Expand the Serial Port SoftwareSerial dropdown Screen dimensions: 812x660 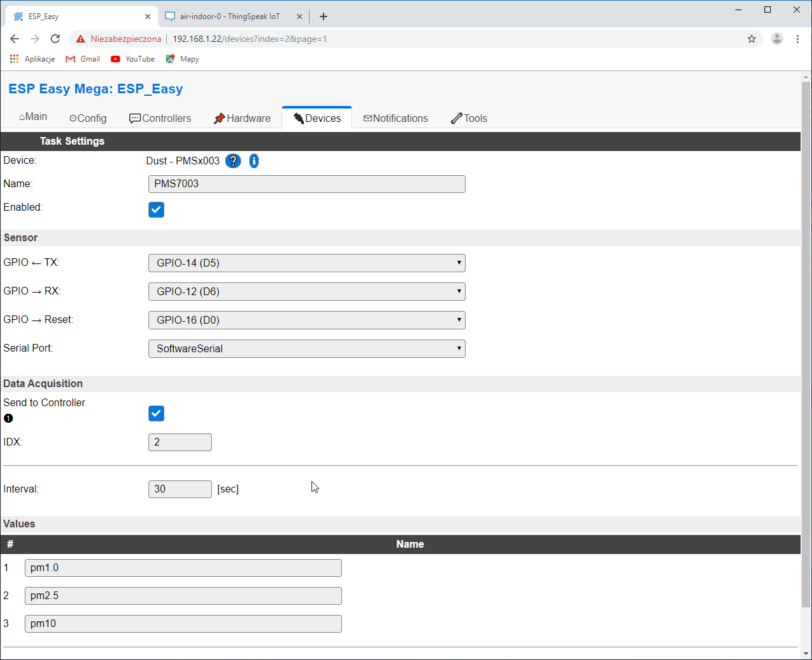point(307,348)
